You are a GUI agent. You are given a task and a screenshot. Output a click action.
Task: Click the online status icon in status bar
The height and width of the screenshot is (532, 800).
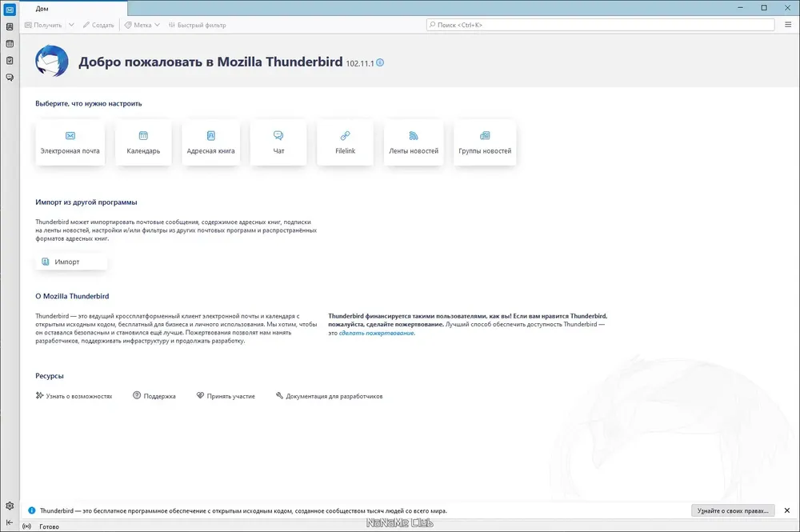click(x=27, y=526)
